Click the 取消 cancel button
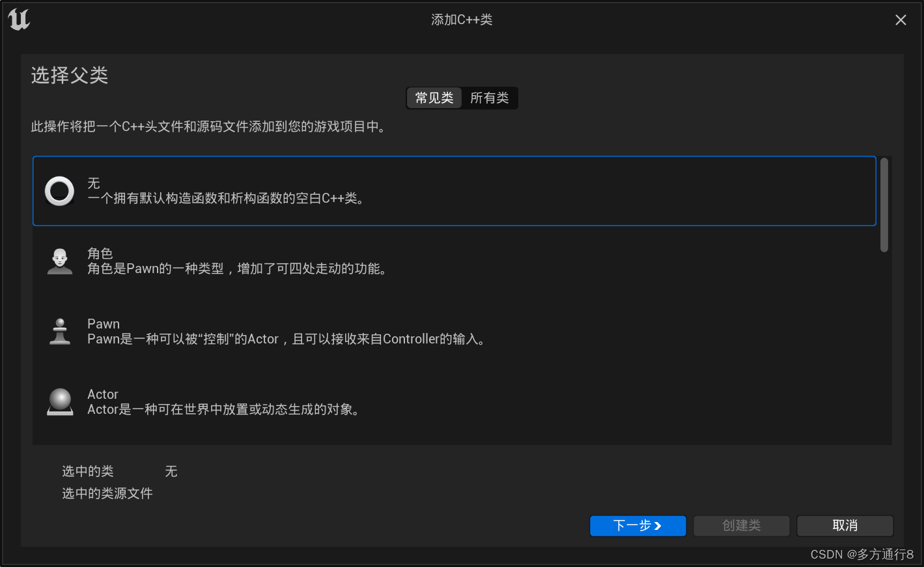Viewport: 924px width, 567px height. (x=845, y=525)
